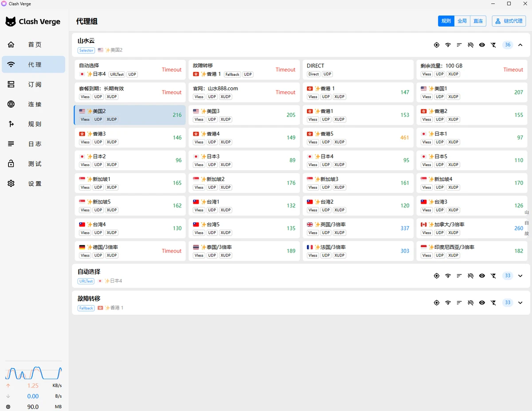Toggle eye detail display in 山水云 header
Screen dimensions: 532x411
[x=482, y=45]
